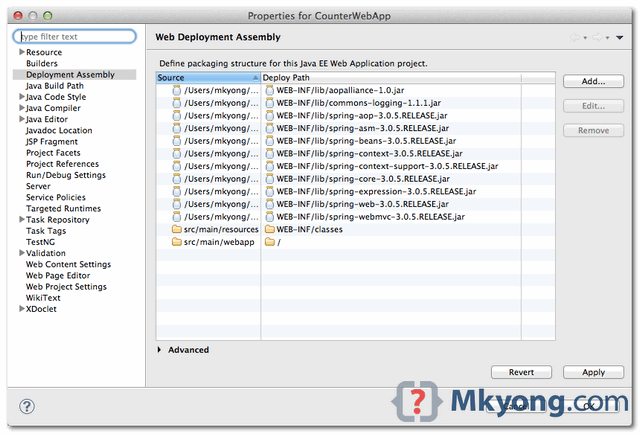640x434 pixels.
Task: Click folder icon beside src/main/webapp
Action: (177, 242)
